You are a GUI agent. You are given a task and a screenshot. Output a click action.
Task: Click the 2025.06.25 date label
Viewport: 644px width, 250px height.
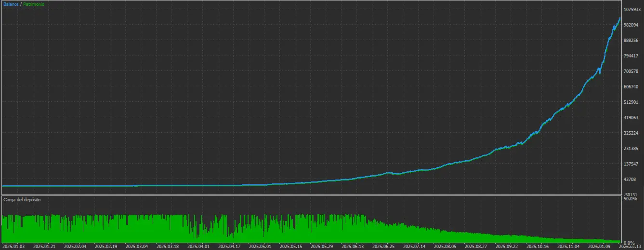coord(384,246)
